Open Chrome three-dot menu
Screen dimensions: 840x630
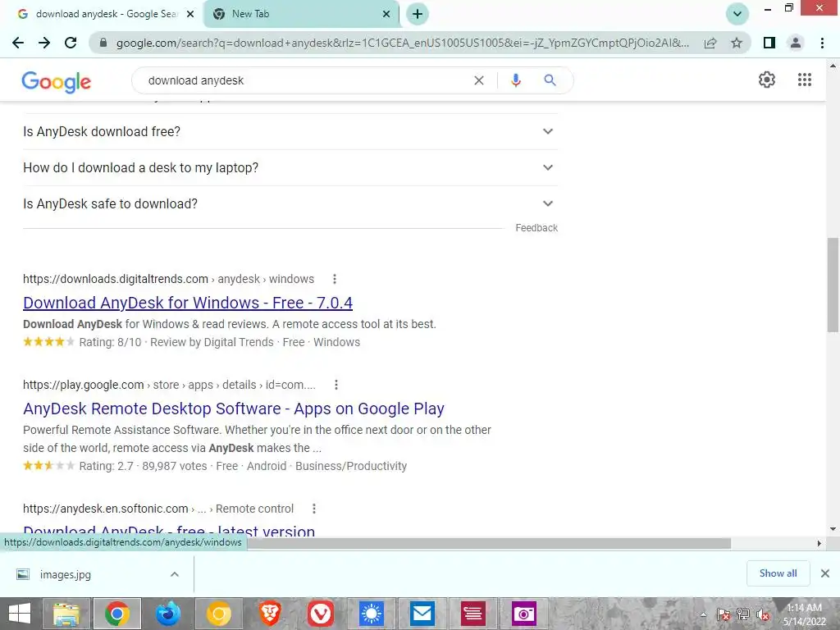tap(822, 43)
